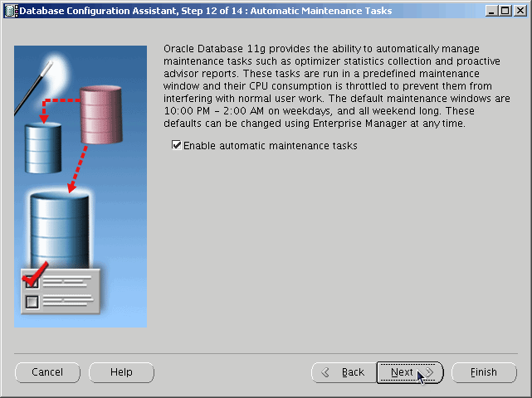The image size is (532, 398).
Task: Go to the previous step with Back
Action: pos(343,372)
